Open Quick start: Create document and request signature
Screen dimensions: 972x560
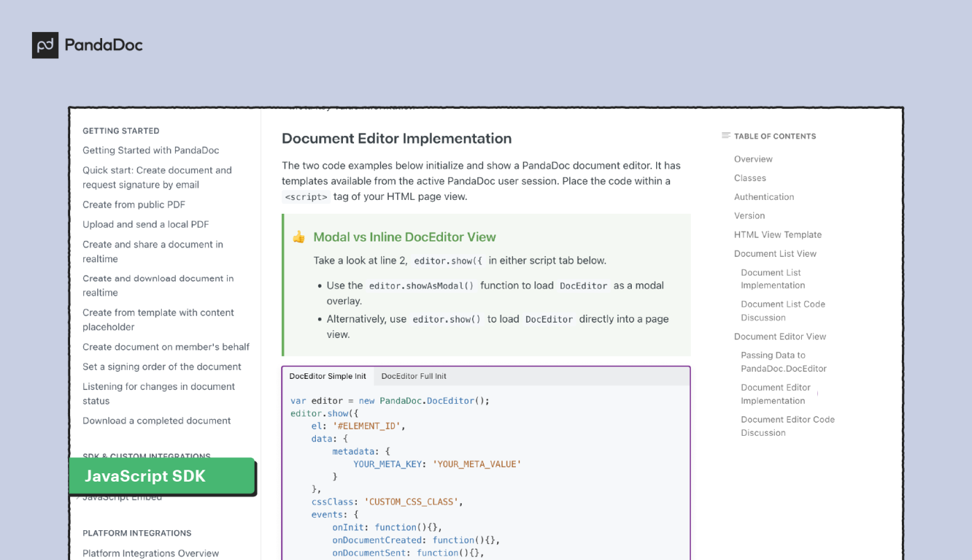tap(157, 178)
